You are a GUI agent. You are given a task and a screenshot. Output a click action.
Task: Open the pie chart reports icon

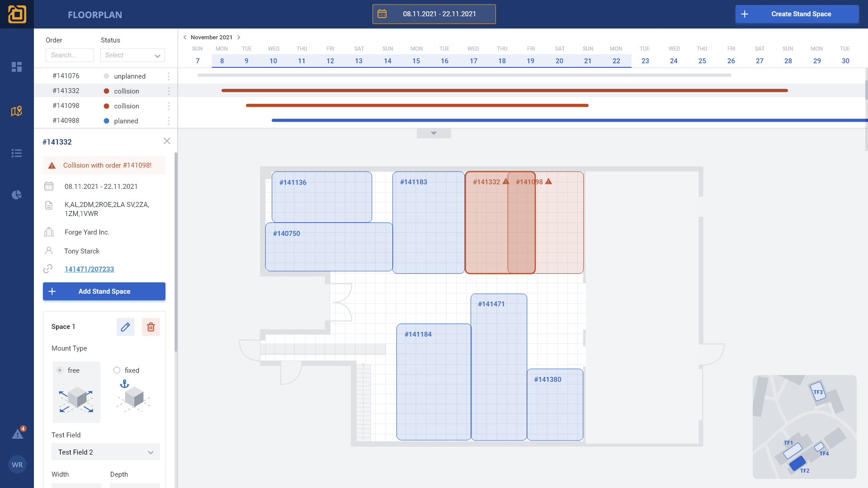click(x=17, y=195)
